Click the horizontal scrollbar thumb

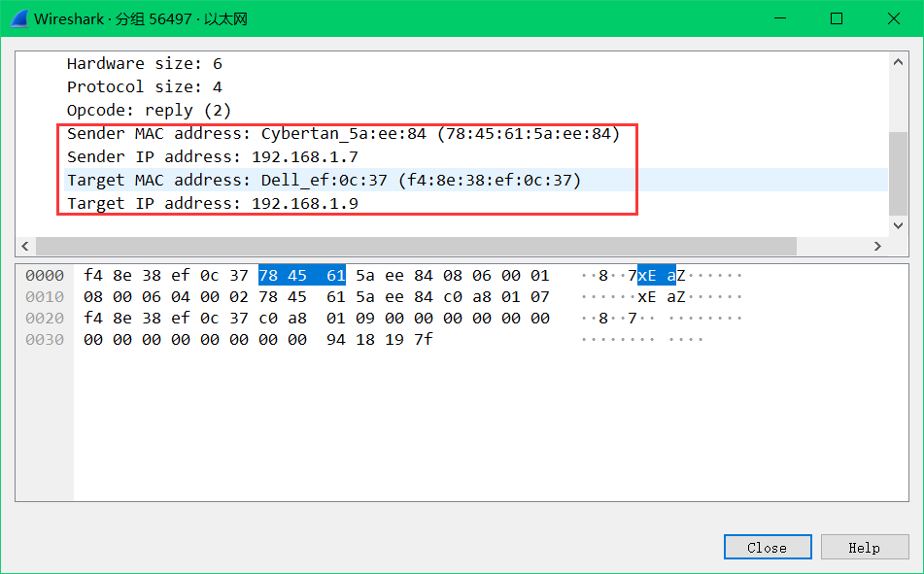pyautogui.click(x=416, y=246)
